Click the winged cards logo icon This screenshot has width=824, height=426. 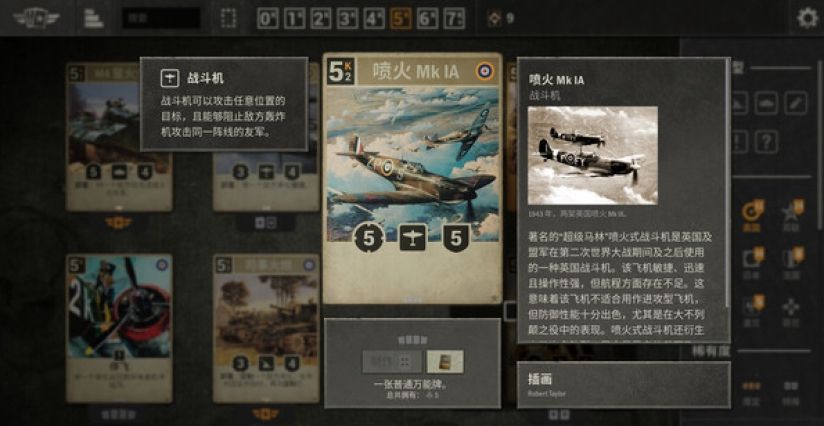(x=36, y=18)
